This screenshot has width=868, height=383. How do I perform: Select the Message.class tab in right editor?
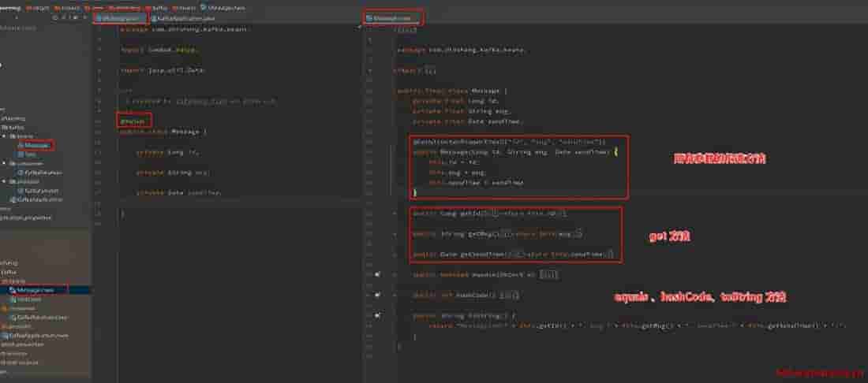coord(393,17)
